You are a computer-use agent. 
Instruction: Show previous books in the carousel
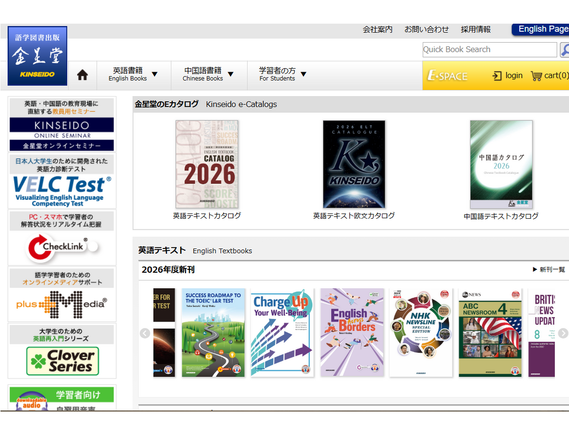point(145,333)
